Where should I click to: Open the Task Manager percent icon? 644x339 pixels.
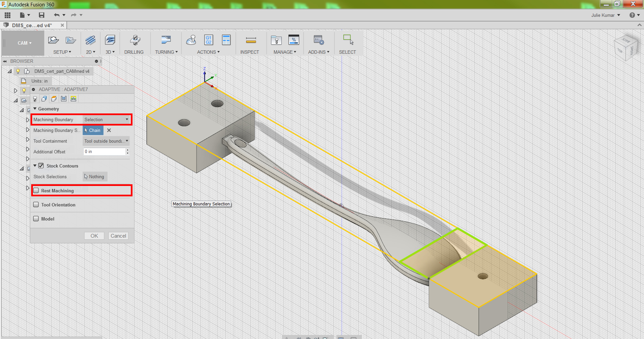tap(294, 40)
